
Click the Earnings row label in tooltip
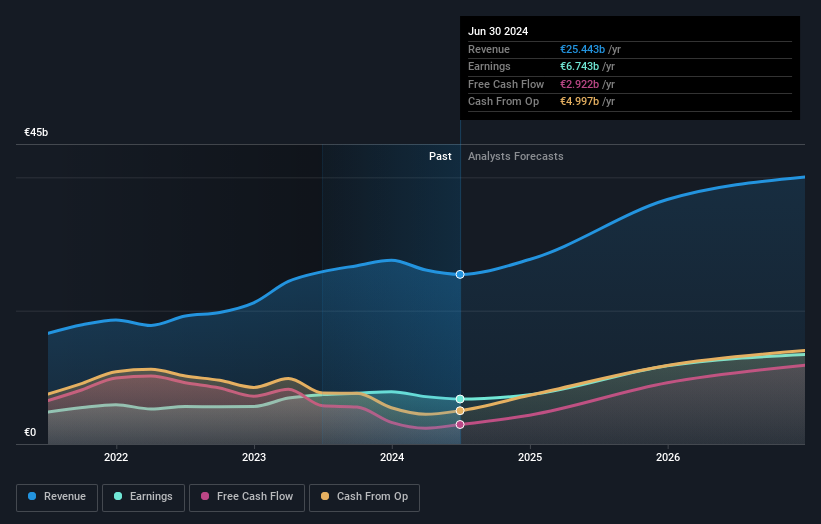coord(489,66)
